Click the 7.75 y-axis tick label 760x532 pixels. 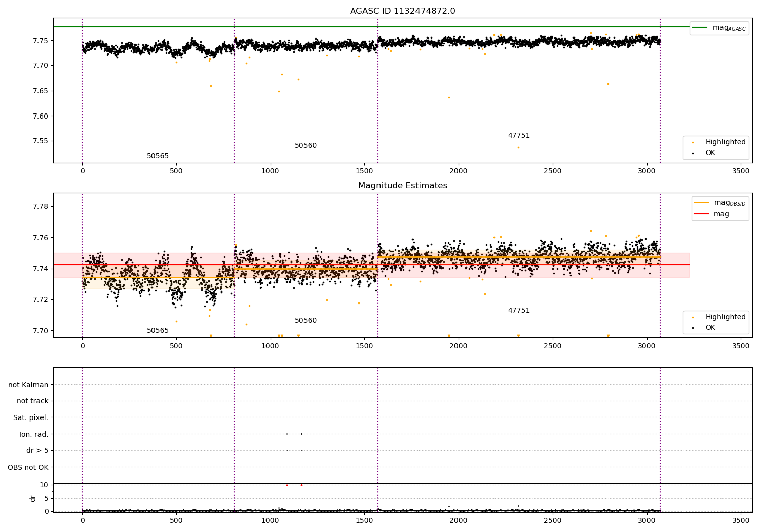[x=41, y=41]
